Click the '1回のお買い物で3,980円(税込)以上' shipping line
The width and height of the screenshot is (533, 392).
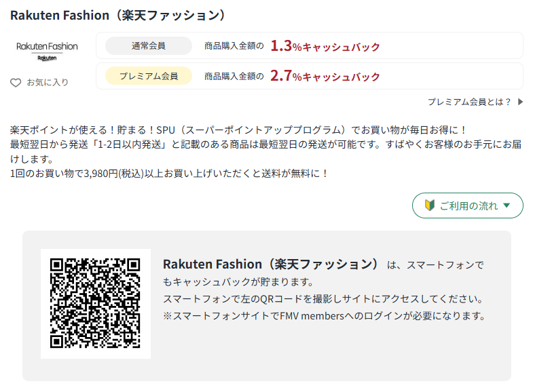pos(169,174)
